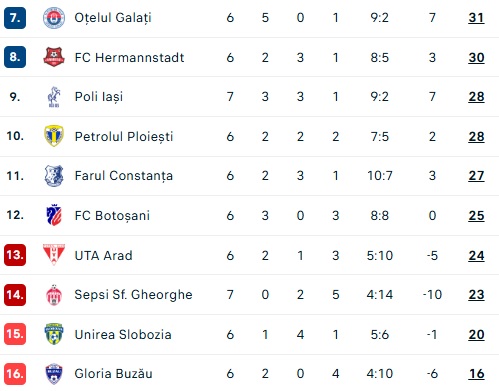Open the 27 points link for Farul
The image size is (499, 391).
coord(476,176)
